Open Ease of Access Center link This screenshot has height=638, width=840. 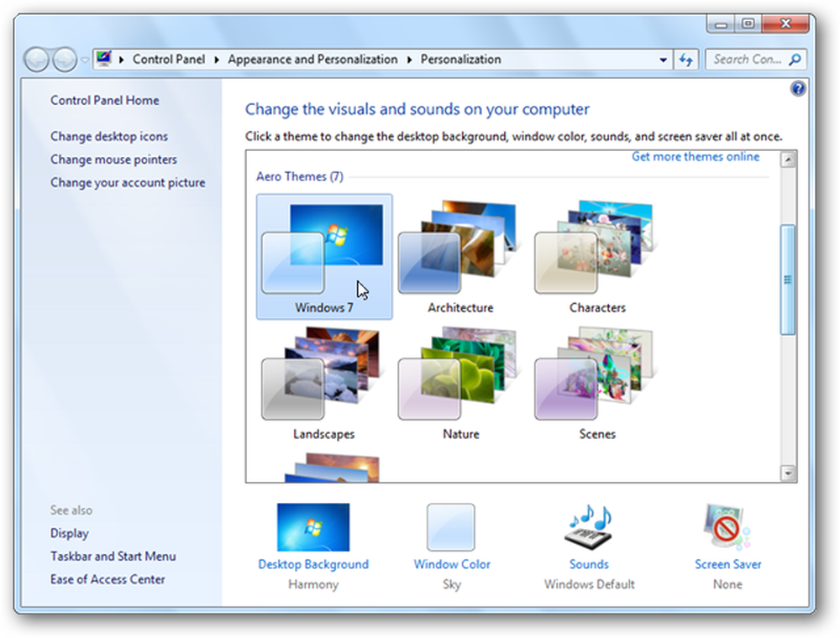(x=108, y=579)
